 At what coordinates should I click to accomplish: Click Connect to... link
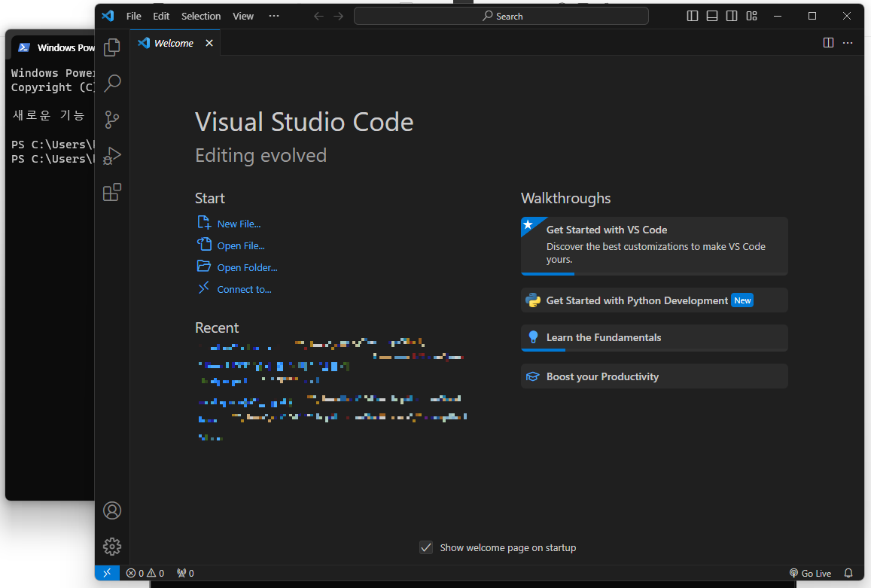[245, 290]
